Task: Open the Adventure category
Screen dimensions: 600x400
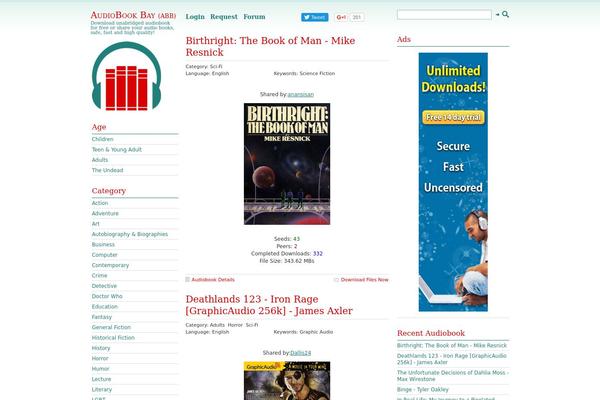Action: [x=105, y=214]
